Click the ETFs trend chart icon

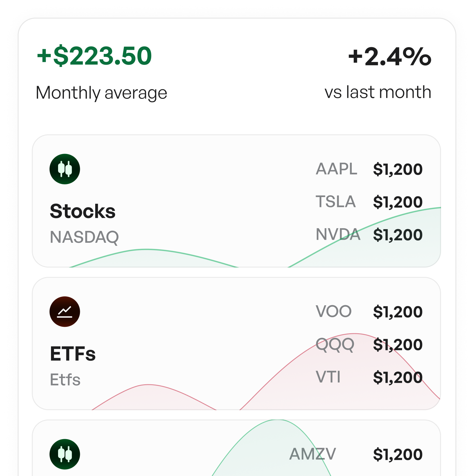[x=65, y=311]
